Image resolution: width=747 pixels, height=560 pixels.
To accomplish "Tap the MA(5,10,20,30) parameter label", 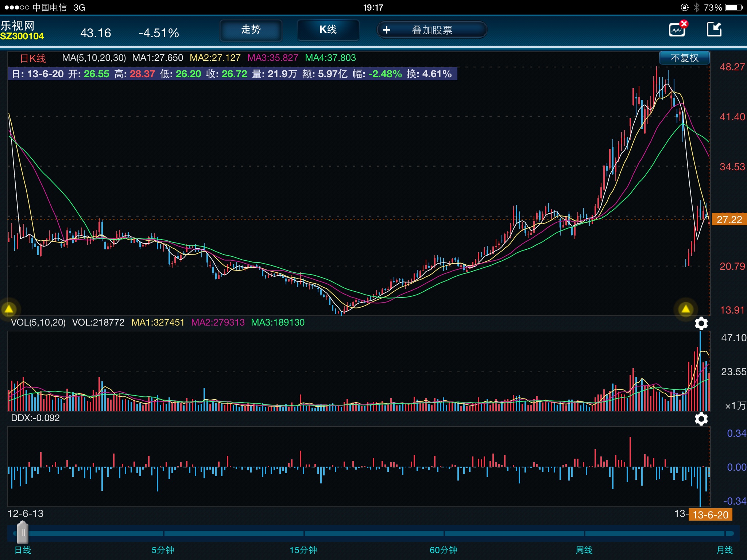I will 94,58.
